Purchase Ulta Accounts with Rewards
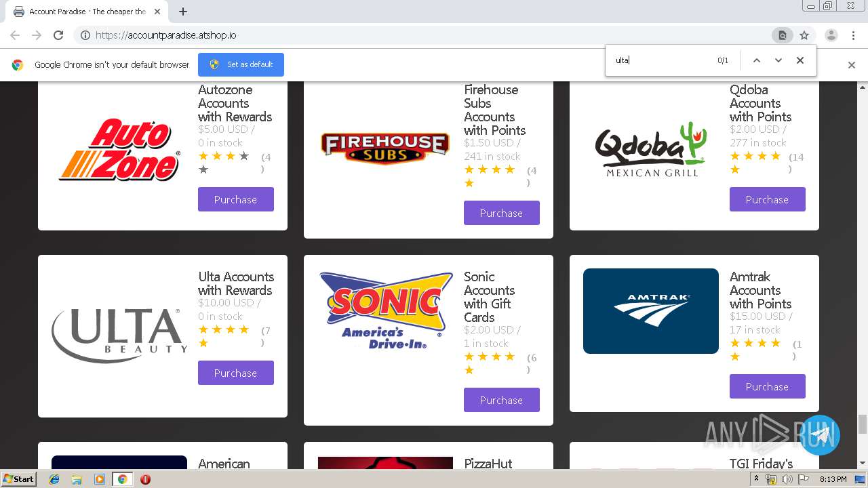 point(236,373)
